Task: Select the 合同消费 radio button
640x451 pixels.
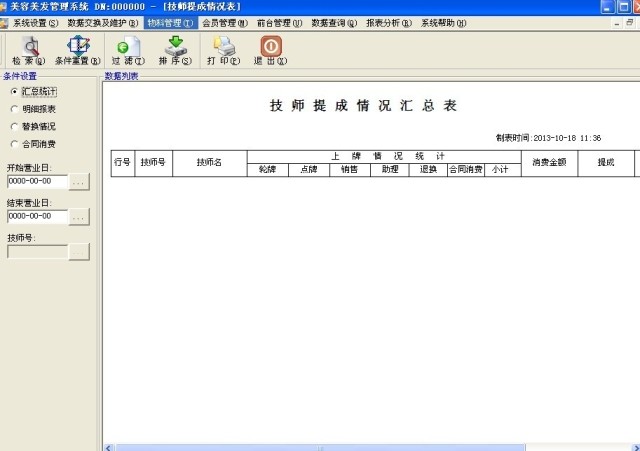Action: tap(14, 144)
